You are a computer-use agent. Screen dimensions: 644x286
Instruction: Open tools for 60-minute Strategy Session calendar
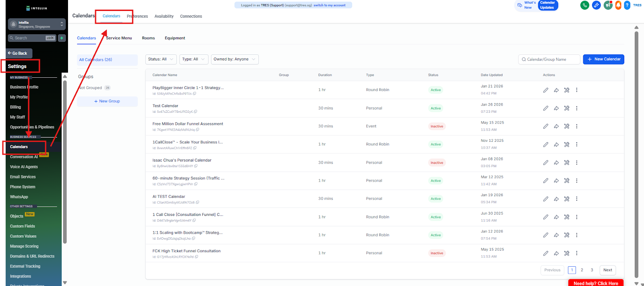click(566, 180)
